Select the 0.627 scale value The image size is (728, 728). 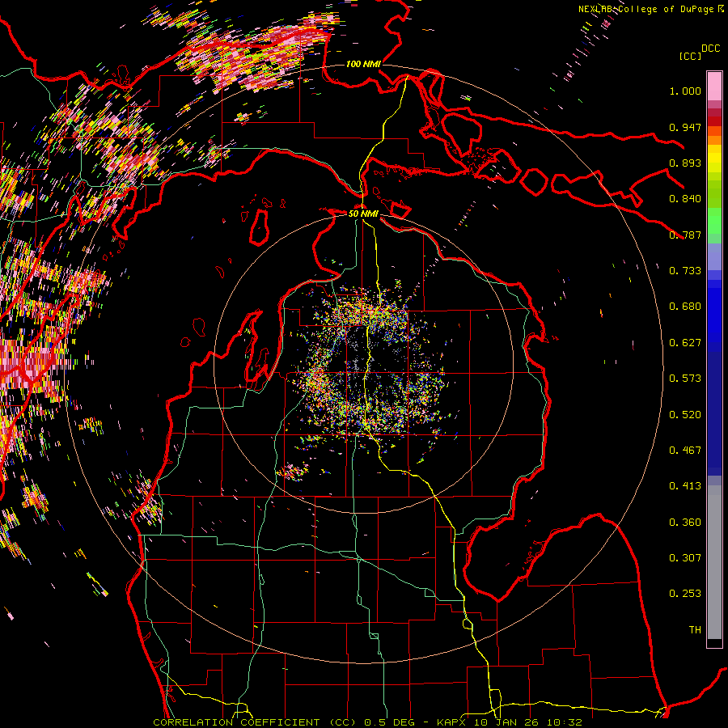685,343
